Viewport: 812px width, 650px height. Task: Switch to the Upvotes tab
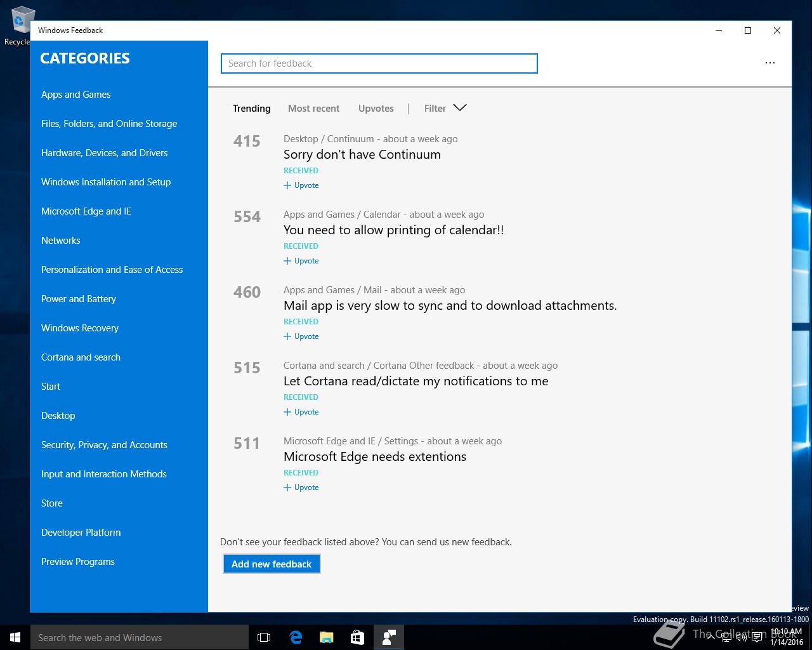click(x=376, y=109)
